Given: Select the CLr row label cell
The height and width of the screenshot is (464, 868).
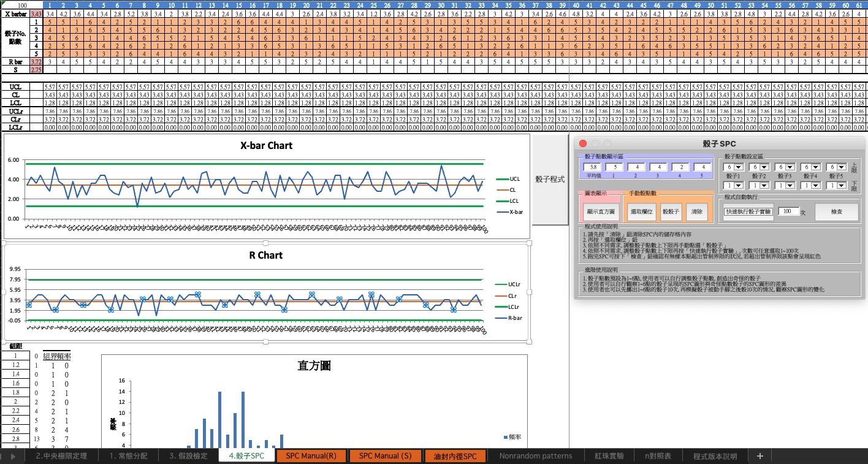Looking at the screenshot, I should 15,119.
